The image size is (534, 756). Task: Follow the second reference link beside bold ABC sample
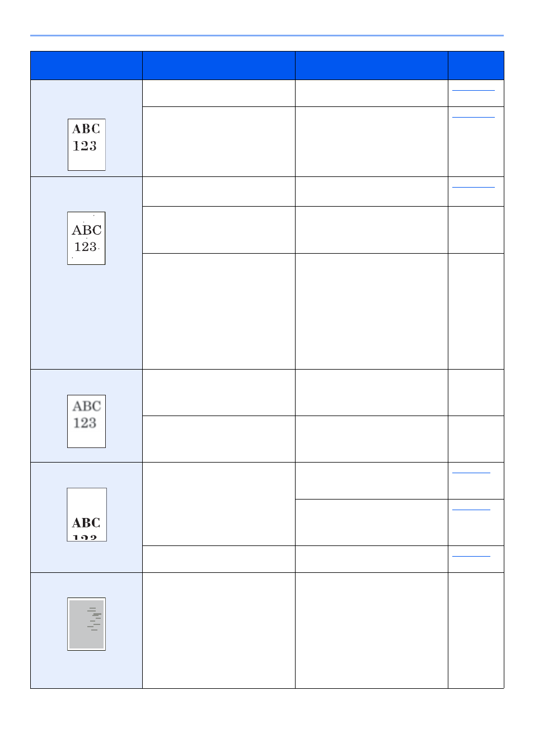pos(474,116)
